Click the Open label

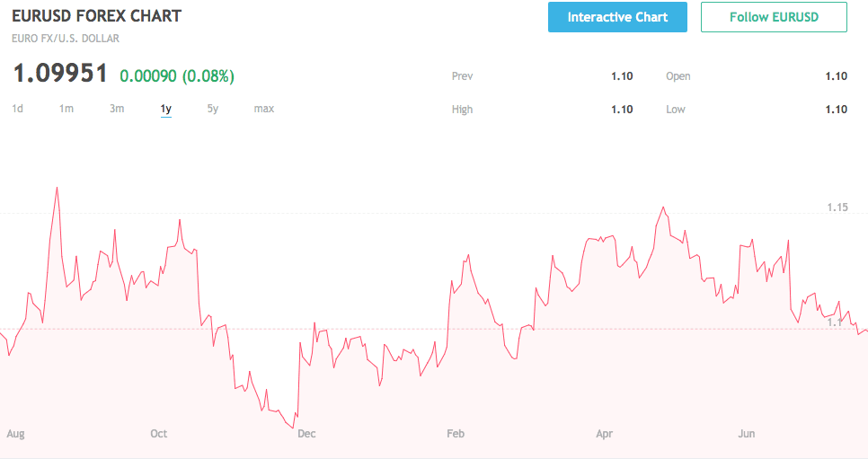[678, 76]
